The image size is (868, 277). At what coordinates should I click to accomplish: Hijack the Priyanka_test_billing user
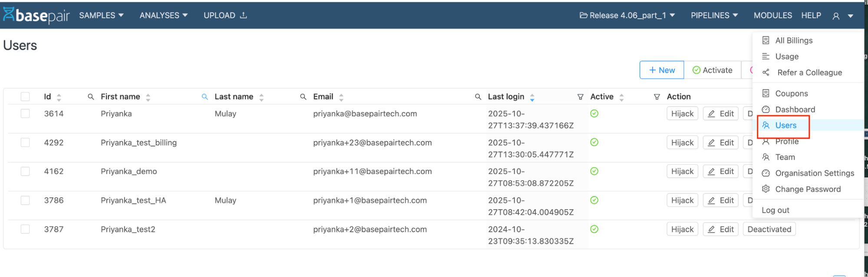pos(682,143)
